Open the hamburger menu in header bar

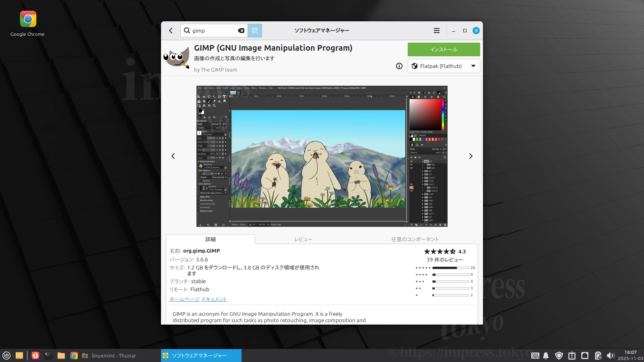point(437,31)
